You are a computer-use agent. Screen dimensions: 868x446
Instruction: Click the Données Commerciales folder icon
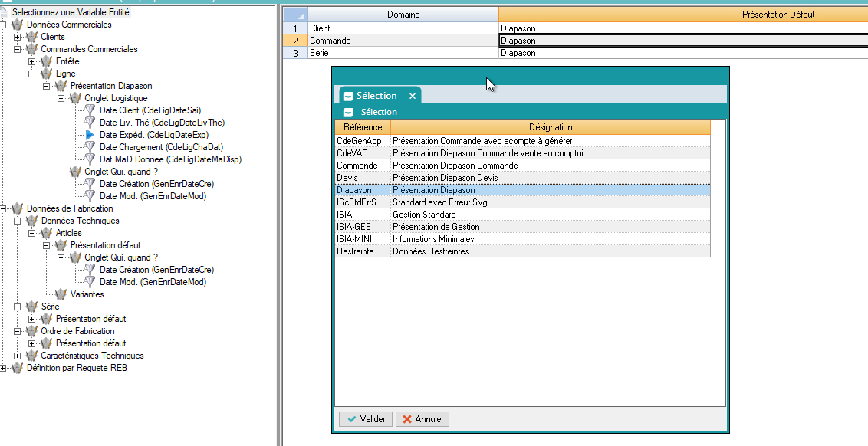click(x=17, y=25)
